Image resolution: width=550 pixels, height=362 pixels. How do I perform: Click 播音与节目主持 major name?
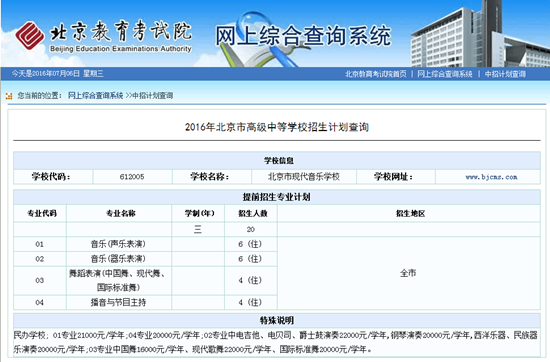[119, 302]
